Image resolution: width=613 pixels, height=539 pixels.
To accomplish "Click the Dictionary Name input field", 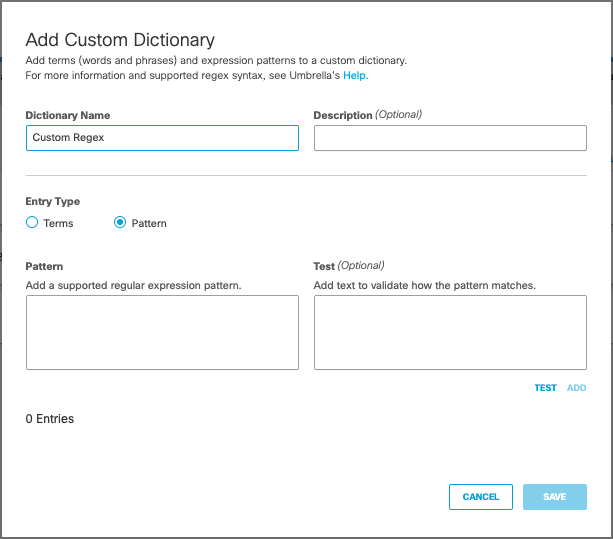I will click(x=162, y=138).
